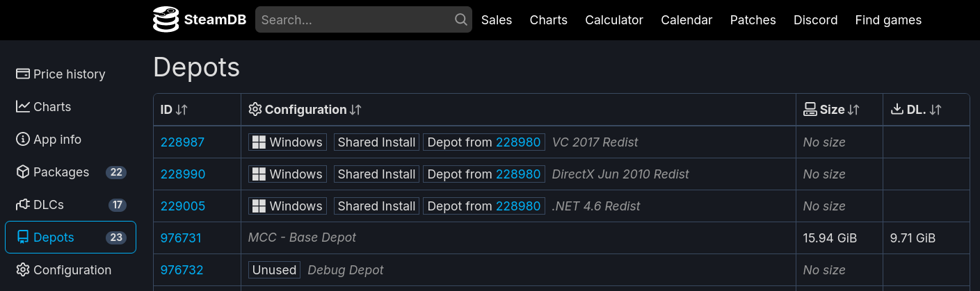Click gear icon in Configuration column header
980x291 pixels.
pos(255,109)
